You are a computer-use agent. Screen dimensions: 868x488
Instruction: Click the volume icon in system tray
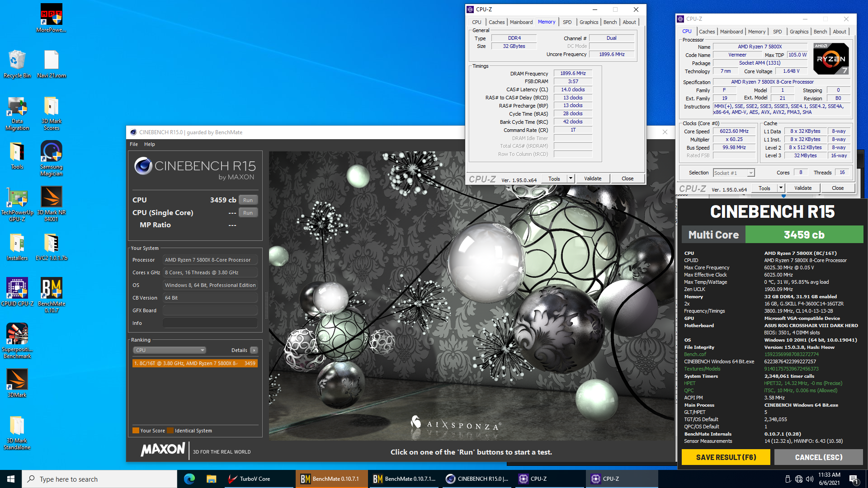[810, 479]
